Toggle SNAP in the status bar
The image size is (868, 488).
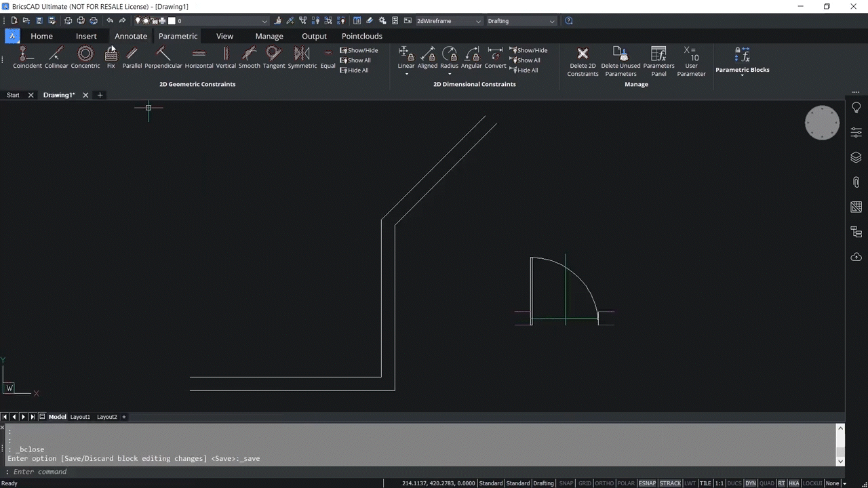(x=566, y=483)
